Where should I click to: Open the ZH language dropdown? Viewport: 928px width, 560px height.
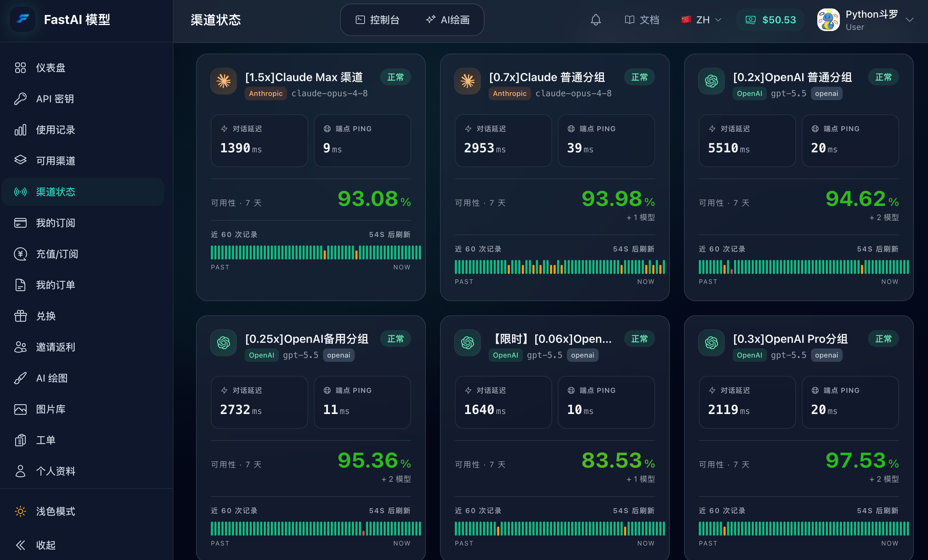tap(701, 20)
